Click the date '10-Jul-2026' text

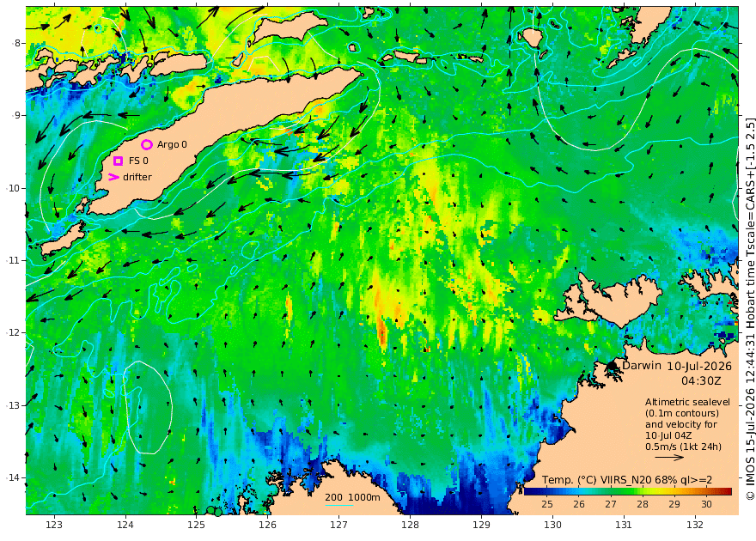coord(699,366)
